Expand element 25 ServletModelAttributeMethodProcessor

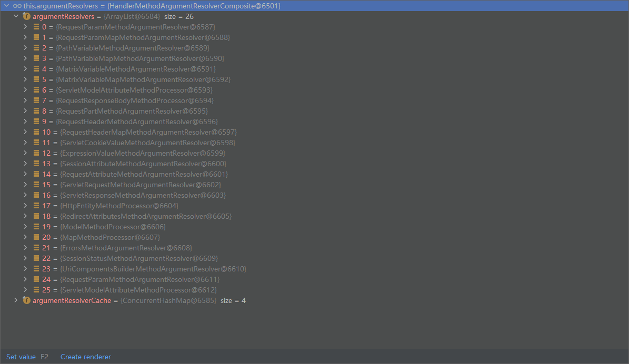coord(25,290)
